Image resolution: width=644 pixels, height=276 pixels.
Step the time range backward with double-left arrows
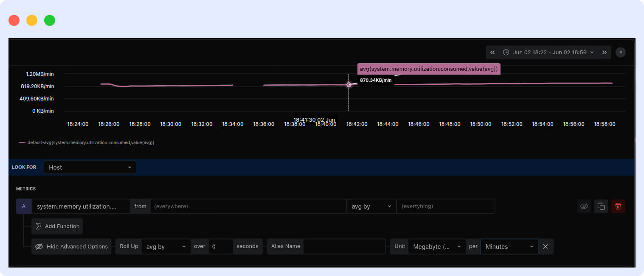coord(492,53)
